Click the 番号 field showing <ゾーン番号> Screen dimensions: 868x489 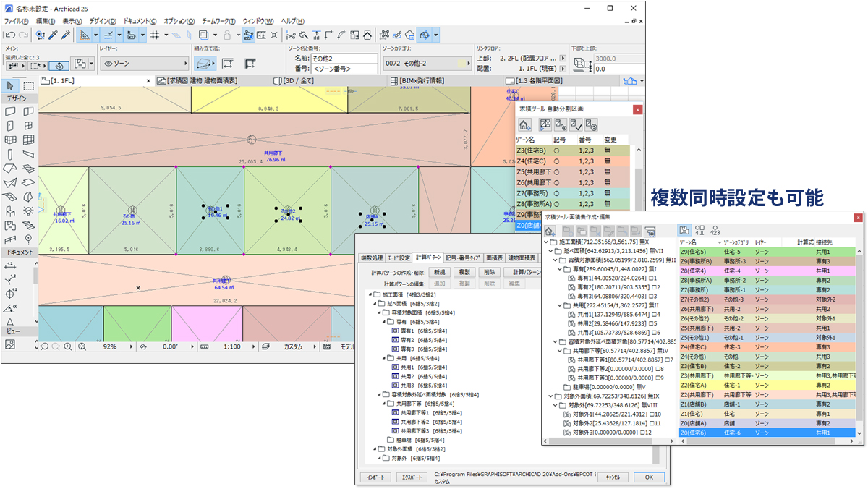coord(344,68)
